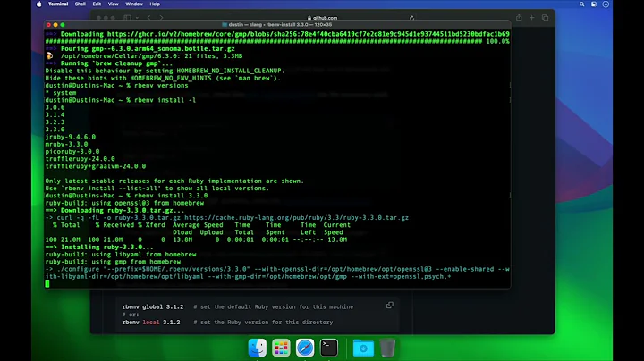This screenshot has height=361, width=644.
Task: Click the '3.3.0' version list entry
Action: tap(55, 130)
